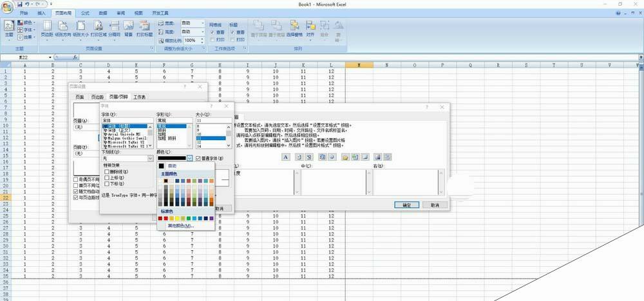Insert number of pages in header dialog

pyautogui.click(x=309, y=157)
